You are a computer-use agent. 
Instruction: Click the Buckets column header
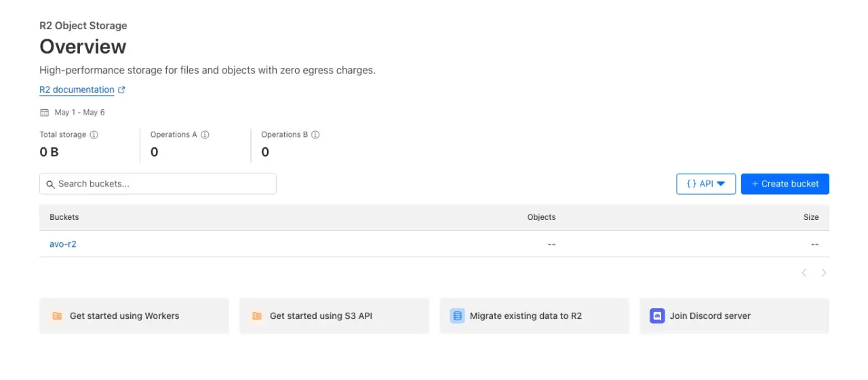pyautogui.click(x=64, y=217)
